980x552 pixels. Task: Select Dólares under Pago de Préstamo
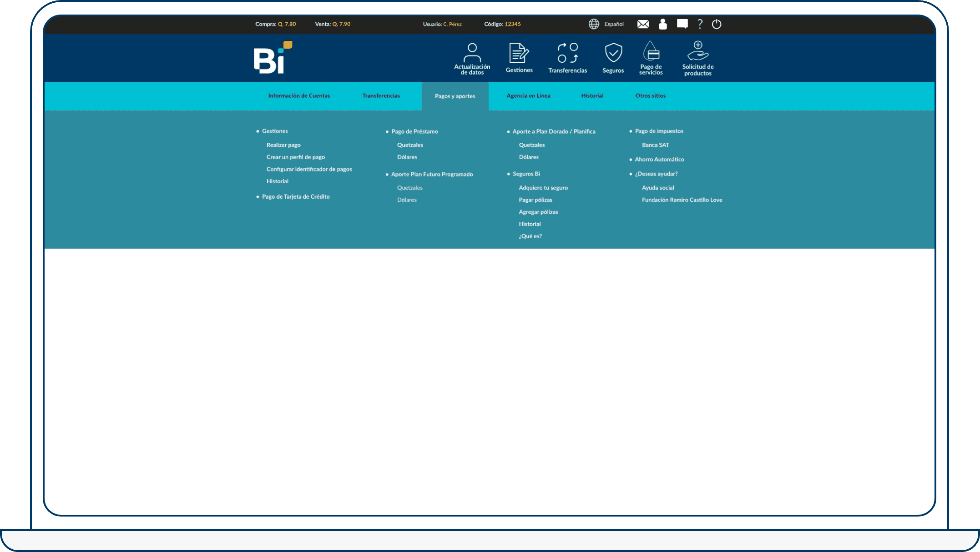(407, 157)
